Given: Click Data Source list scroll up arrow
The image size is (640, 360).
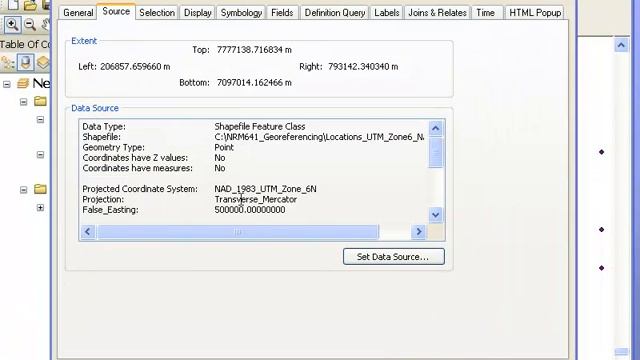Looking at the screenshot, I should tap(436, 129).
